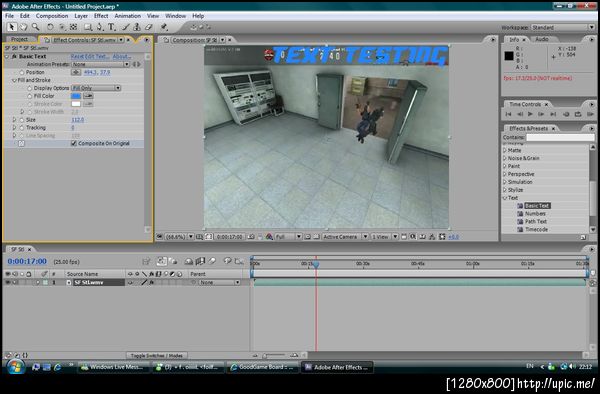Choose the Selection arrow tool
Image resolution: width=600 pixels, height=394 pixels.
[x=11, y=27]
